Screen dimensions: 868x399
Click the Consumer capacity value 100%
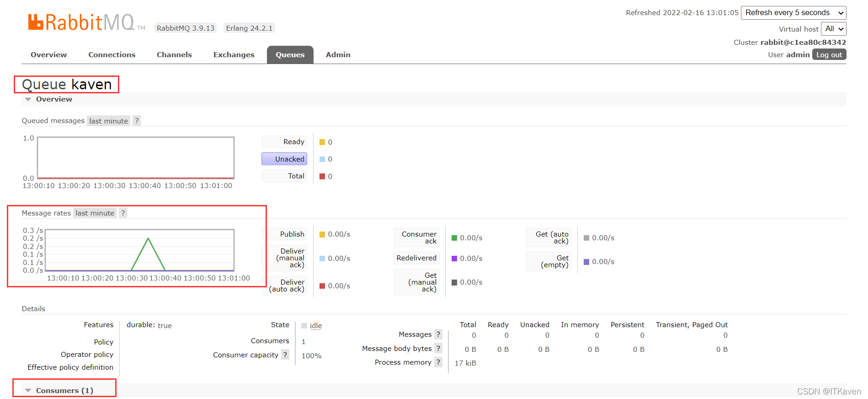click(x=311, y=356)
